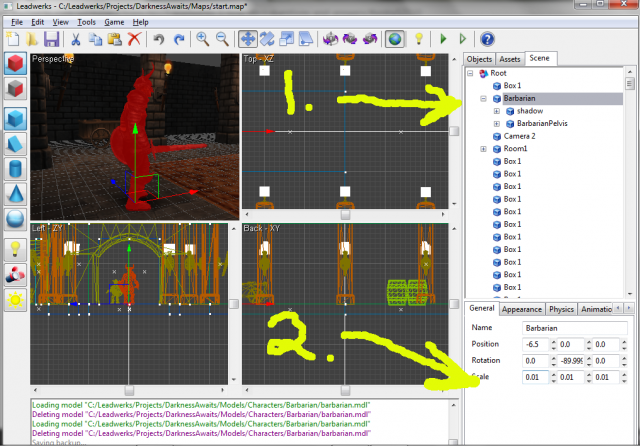Select the cone primitive tool

[x=15, y=193]
